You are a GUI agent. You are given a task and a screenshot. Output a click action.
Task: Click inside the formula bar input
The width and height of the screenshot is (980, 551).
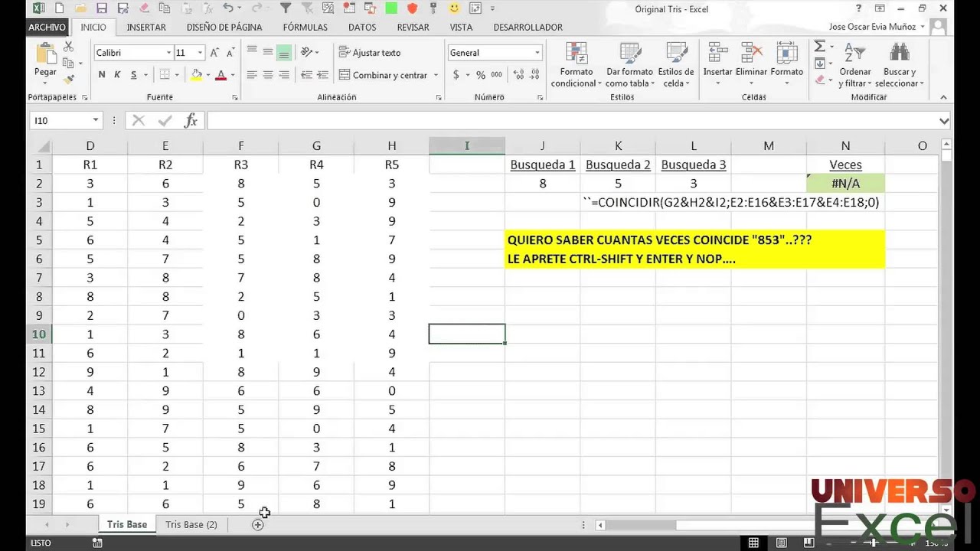(570, 120)
